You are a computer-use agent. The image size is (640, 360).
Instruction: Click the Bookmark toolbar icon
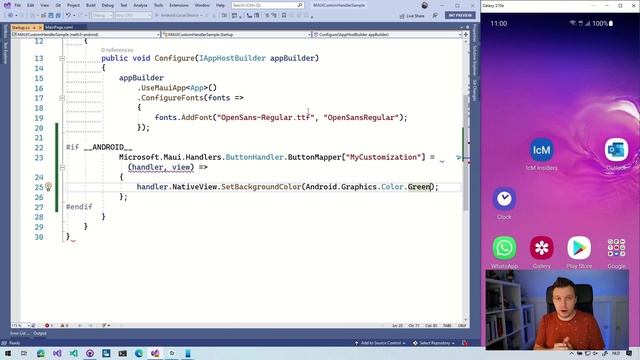coord(284,16)
